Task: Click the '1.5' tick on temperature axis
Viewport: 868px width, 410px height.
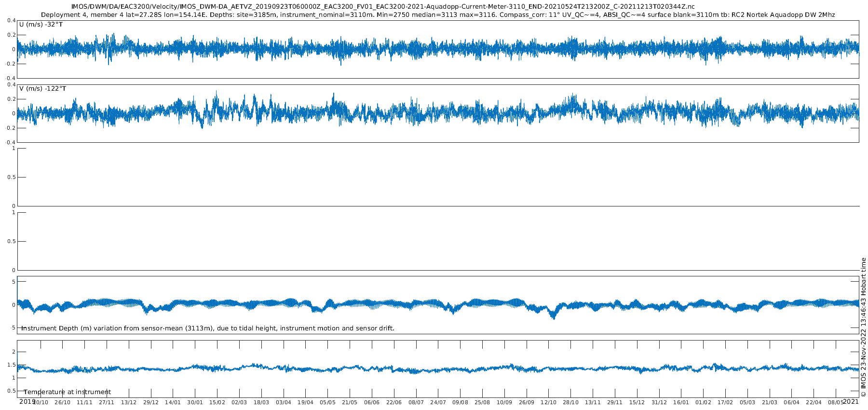Action: click(x=12, y=365)
